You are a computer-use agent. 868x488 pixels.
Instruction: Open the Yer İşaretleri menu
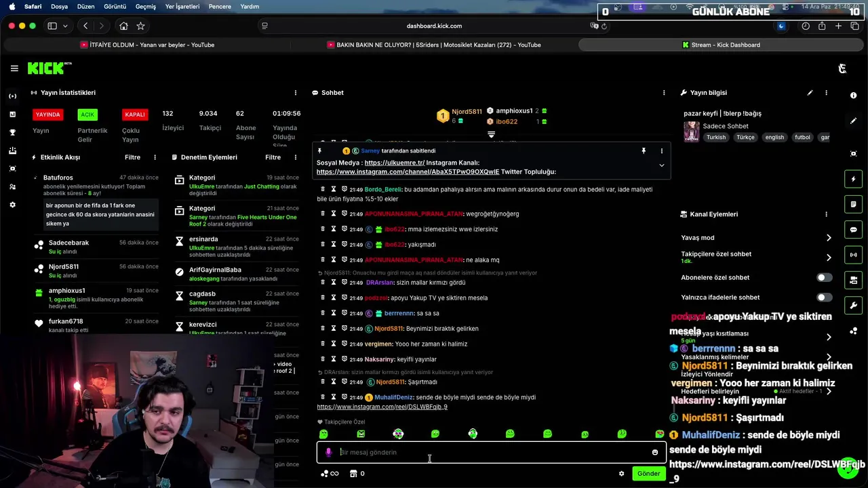point(182,7)
